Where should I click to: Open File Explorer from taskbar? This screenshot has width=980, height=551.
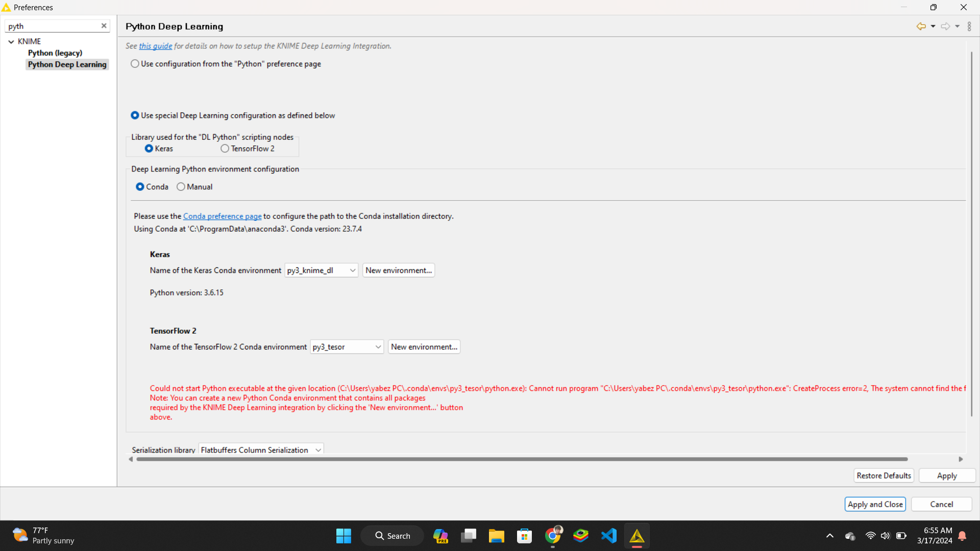pyautogui.click(x=496, y=536)
